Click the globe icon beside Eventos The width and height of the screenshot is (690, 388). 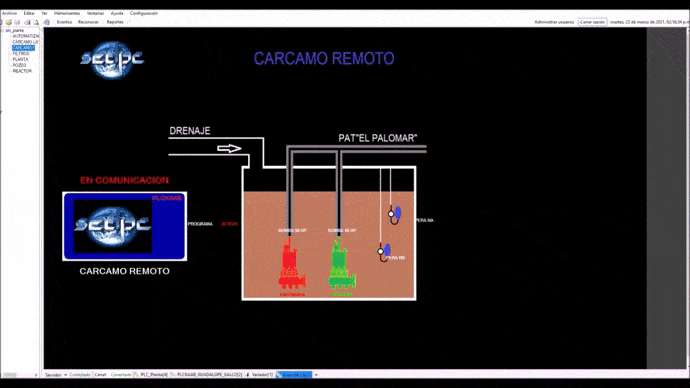47,22
